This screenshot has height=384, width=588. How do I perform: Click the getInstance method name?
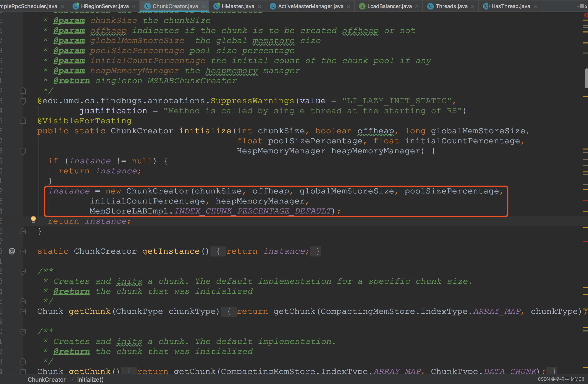(x=171, y=251)
